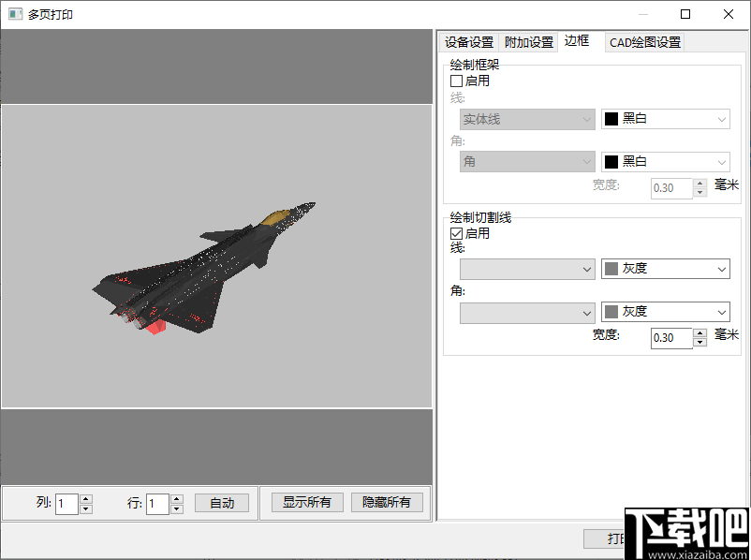The image size is (751, 560).
Task: Increase the 列 value using its up arrow
Action: [84, 498]
